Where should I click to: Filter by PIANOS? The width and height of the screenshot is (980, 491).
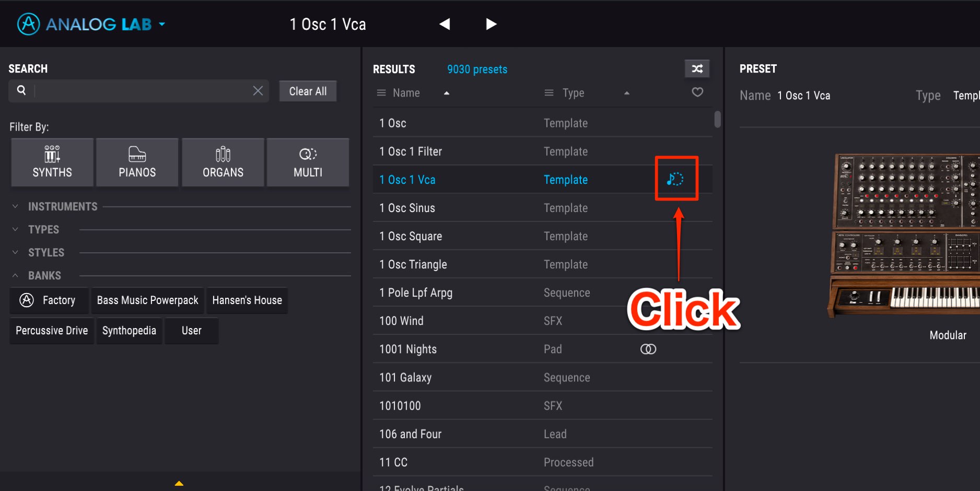click(137, 162)
